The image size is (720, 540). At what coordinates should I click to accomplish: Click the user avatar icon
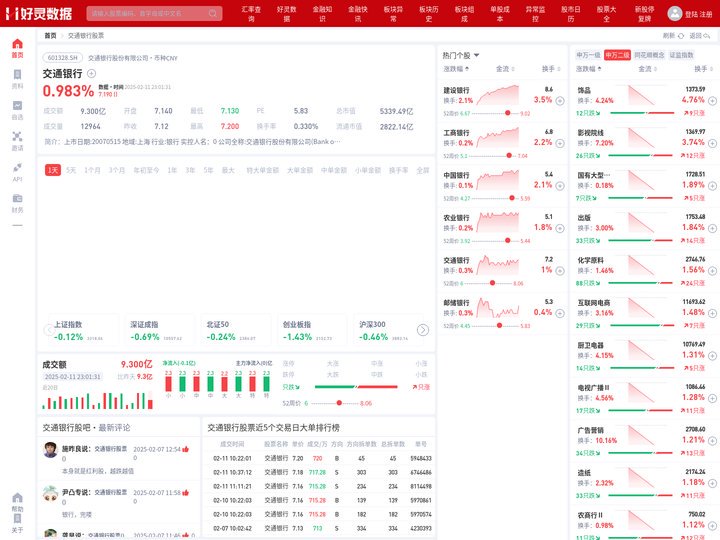click(x=674, y=13)
